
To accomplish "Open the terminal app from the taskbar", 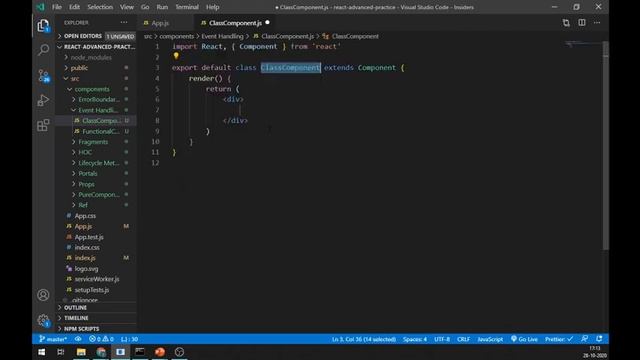I will tap(140, 352).
